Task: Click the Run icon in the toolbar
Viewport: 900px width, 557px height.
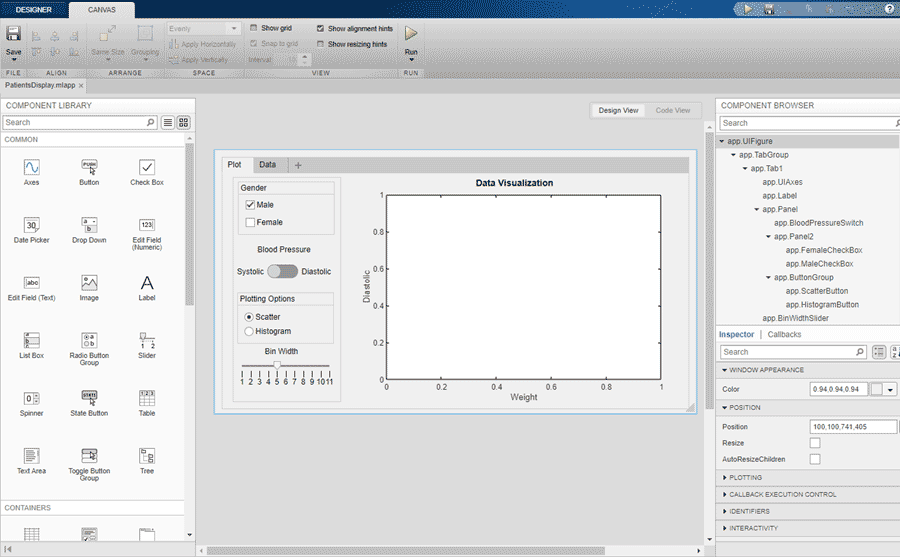Action: click(x=411, y=34)
